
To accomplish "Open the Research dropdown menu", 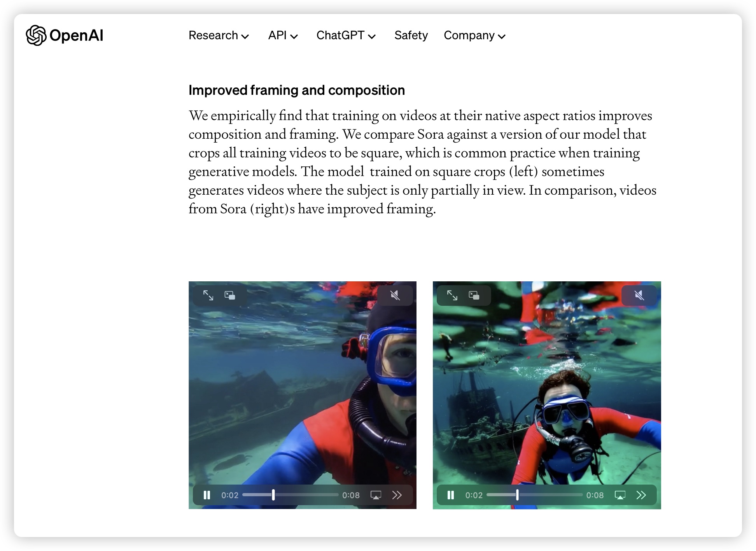I will pyautogui.click(x=219, y=35).
